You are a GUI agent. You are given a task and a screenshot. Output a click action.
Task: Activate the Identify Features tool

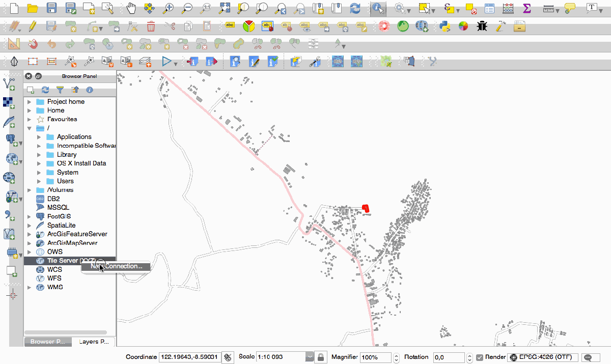pyautogui.click(x=378, y=8)
